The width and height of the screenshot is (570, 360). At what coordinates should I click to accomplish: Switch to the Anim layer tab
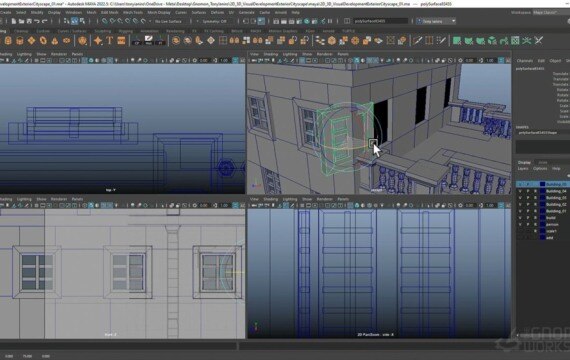(x=543, y=162)
